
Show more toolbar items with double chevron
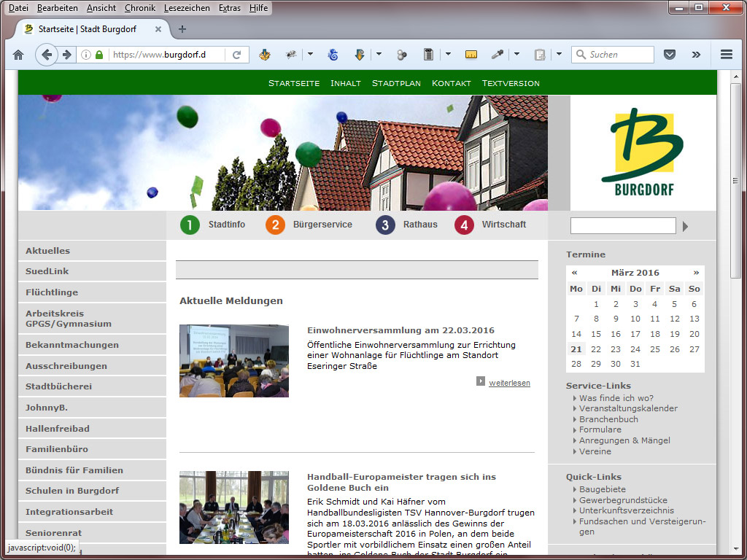(x=696, y=55)
